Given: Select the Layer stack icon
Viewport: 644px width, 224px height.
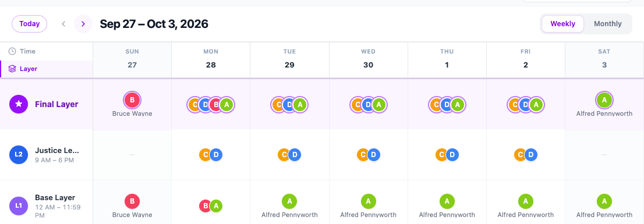Looking at the screenshot, I should [x=12, y=69].
